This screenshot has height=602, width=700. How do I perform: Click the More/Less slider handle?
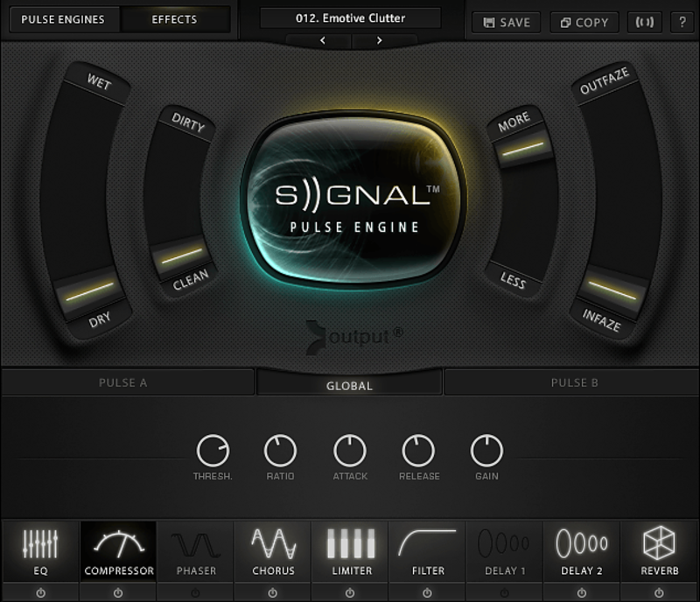(523, 149)
